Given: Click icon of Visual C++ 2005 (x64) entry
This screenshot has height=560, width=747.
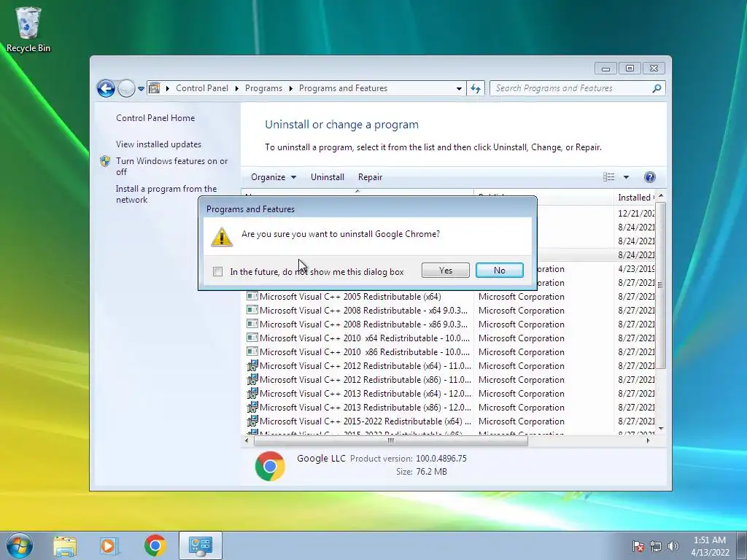Looking at the screenshot, I should [x=252, y=296].
